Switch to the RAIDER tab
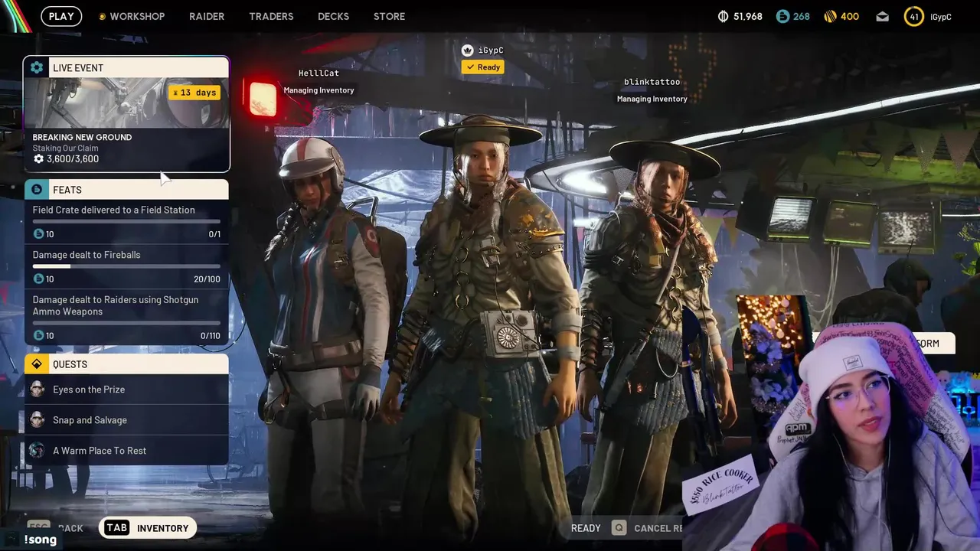Viewport: 980px width, 551px height. [x=207, y=16]
